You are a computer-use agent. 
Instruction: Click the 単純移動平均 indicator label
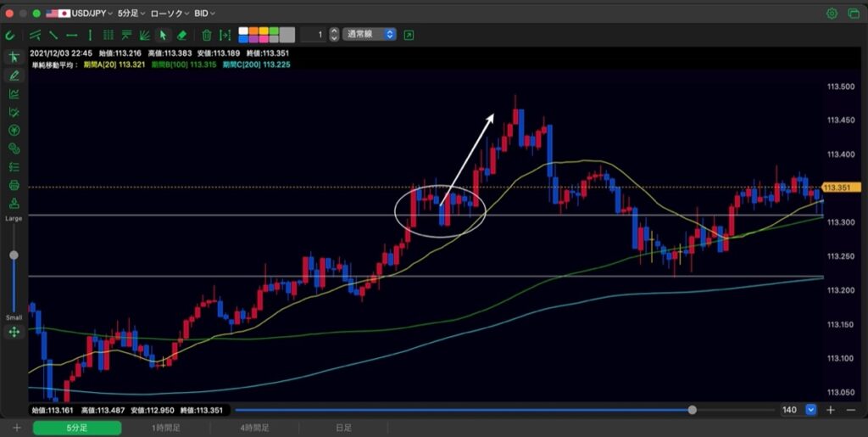[53, 64]
